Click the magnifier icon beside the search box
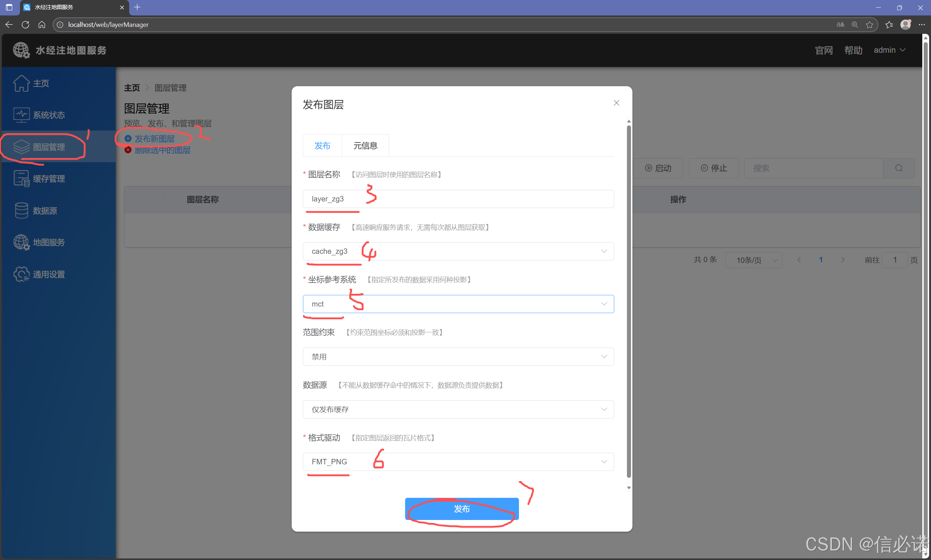 click(x=899, y=168)
